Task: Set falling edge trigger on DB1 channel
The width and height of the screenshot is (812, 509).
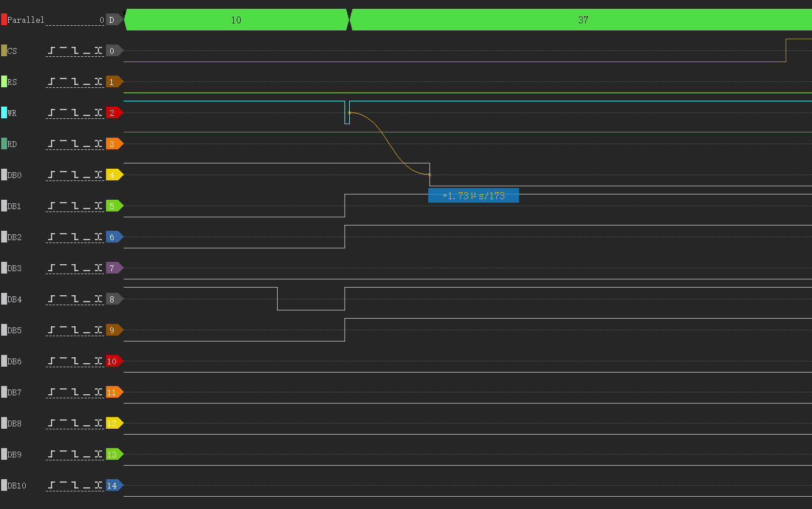Action: pos(75,206)
